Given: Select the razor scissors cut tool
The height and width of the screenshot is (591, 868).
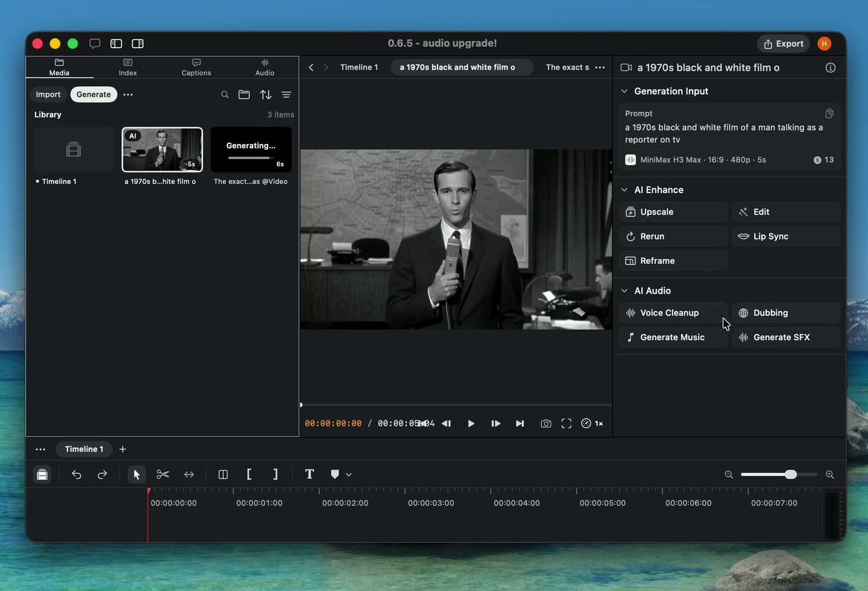Looking at the screenshot, I should 163,475.
